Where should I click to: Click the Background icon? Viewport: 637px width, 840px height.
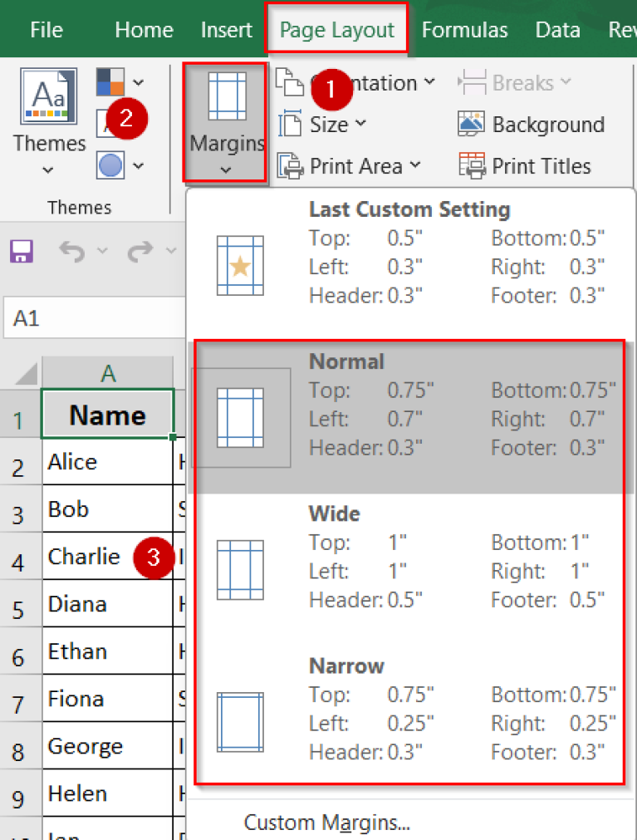point(471,124)
